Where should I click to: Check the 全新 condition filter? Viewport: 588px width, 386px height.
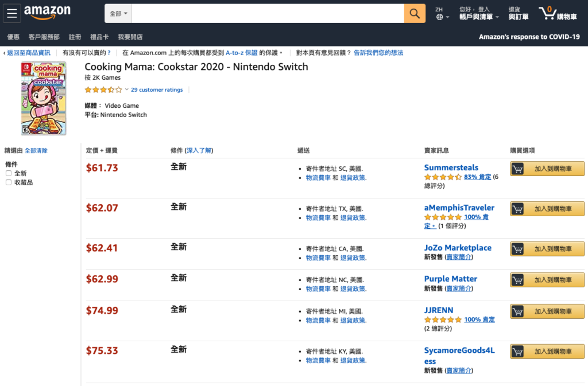(9, 173)
